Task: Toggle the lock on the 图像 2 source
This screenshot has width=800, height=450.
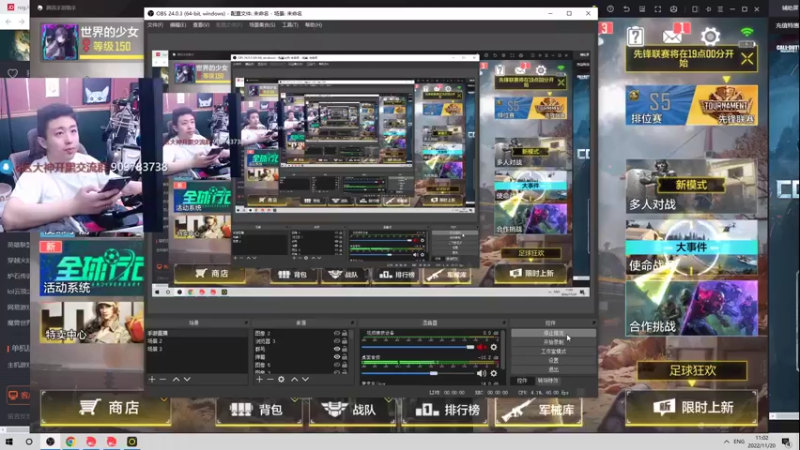Action: click(344, 333)
